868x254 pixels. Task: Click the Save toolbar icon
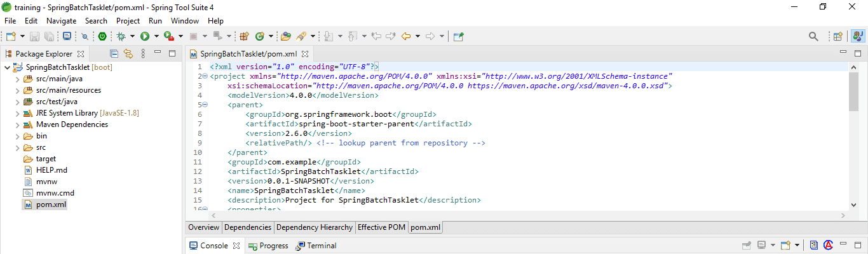pos(35,37)
